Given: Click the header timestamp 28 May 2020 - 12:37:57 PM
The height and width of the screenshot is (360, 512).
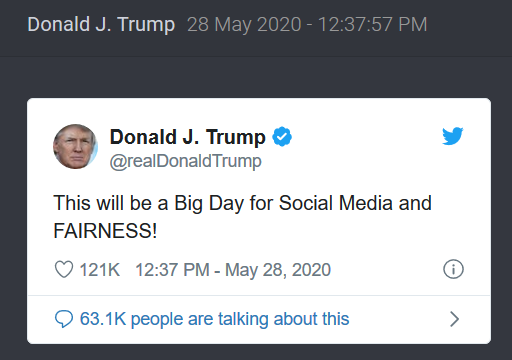Looking at the screenshot, I should point(307,25).
